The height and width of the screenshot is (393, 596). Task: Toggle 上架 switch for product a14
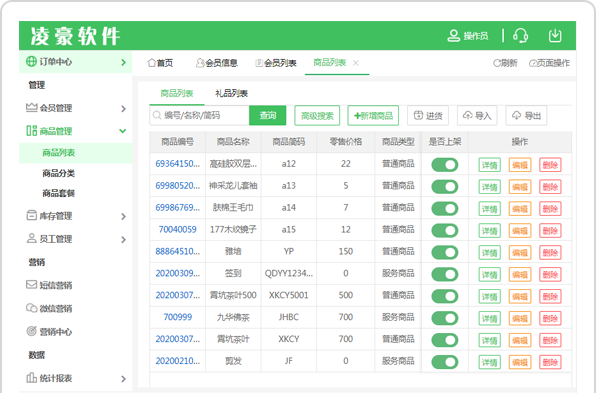pos(445,208)
